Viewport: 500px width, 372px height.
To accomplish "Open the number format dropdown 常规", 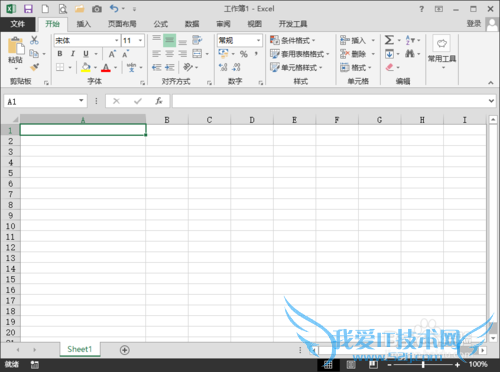I will [x=258, y=40].
